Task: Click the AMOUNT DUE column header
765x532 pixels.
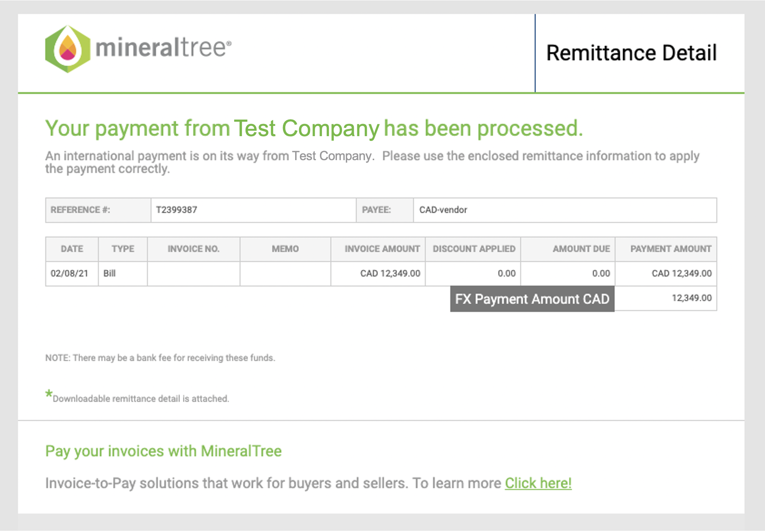Action: [x=568, y=249]
